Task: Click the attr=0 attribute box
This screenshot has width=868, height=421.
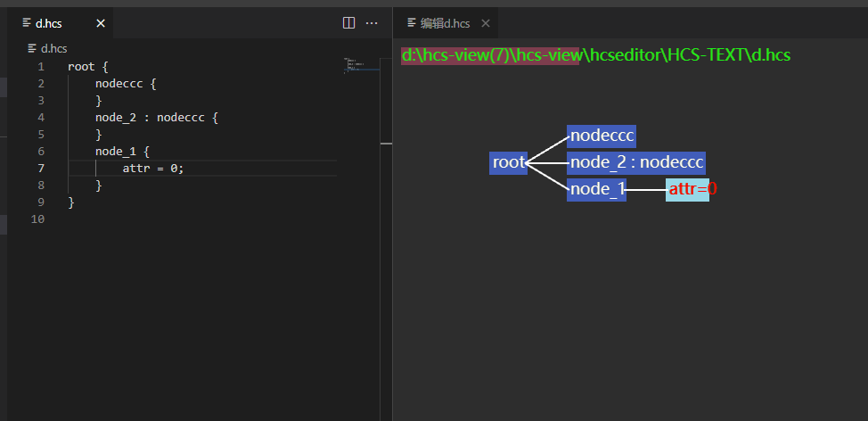Action: (x=687, y=189)
